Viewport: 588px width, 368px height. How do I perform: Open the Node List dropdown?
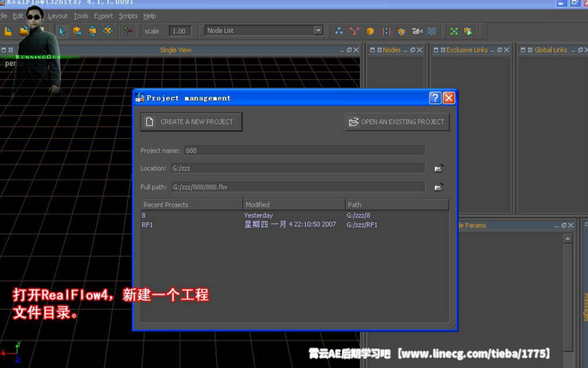pyautogui.click(x=318, y=31)
